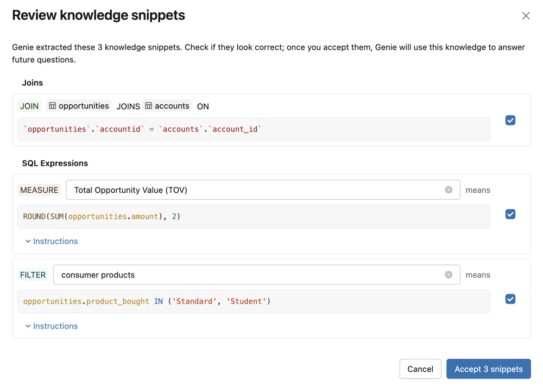The width and height of the screenshot is (543, 392).
Task: Click the FILTER label badge
Action: click(x=33, y=275)
